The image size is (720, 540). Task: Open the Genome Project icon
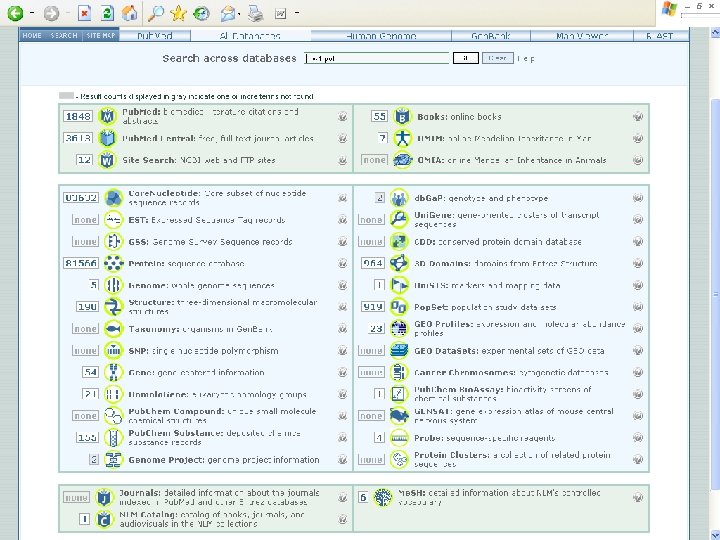pos(113,459)
